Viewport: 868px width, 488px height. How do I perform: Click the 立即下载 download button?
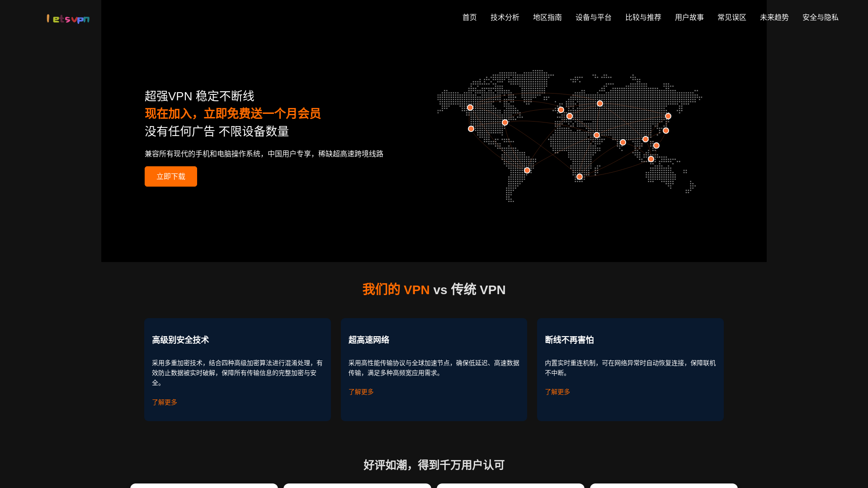click(x=171, y=176)
